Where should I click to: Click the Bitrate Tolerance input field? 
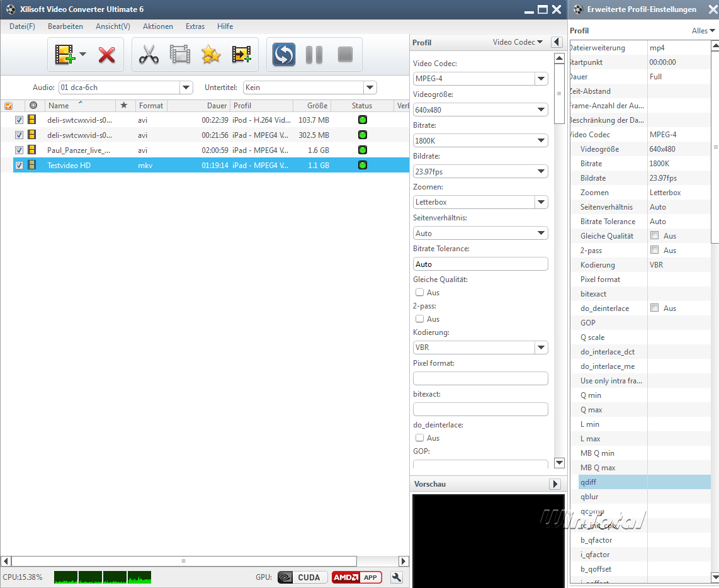pyautogui.click(x=480, y=264)
